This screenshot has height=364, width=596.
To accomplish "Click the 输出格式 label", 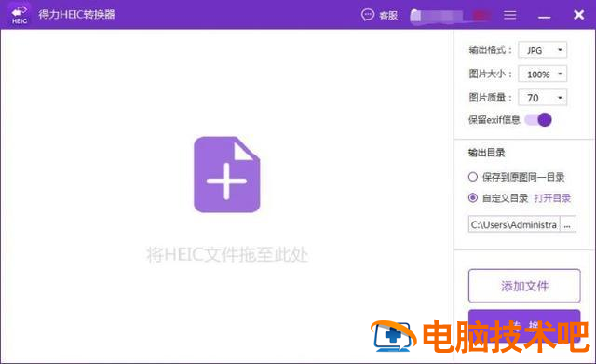I will coord(491,50).
